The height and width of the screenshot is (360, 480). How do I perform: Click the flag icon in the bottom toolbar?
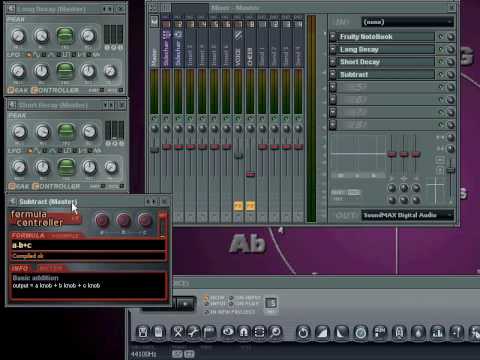coord(210,332)
